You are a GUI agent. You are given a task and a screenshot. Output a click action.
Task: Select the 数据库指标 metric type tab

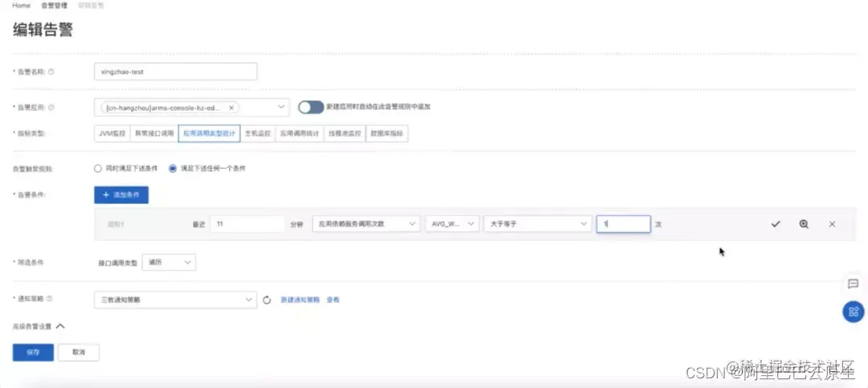click(x=387, y=134)
